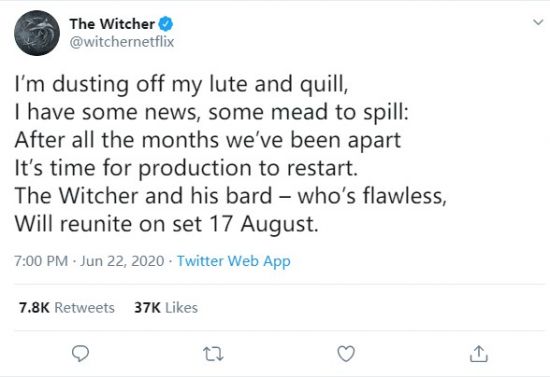Open the Twitter Web App source link
This screenshot has height=377, width=550.
point(234,261)
